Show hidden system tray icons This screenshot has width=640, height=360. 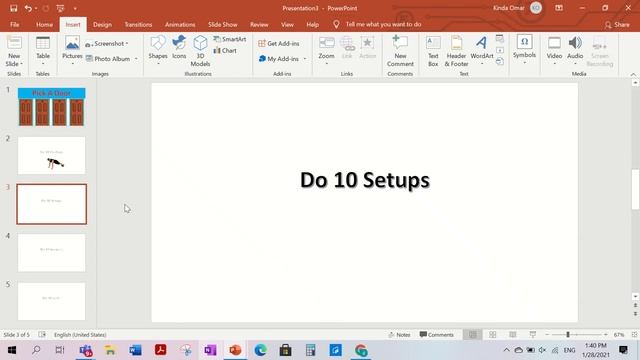[x=507, y=350]
